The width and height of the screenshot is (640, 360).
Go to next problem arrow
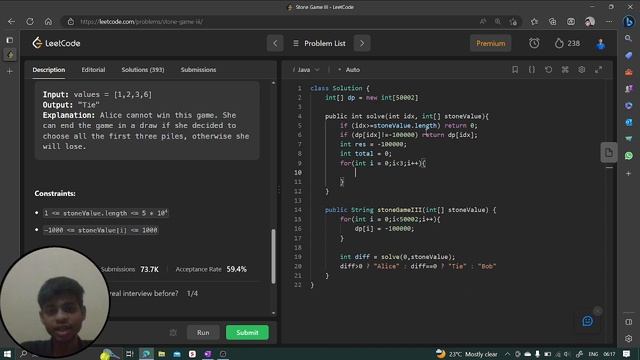[362, 43]
